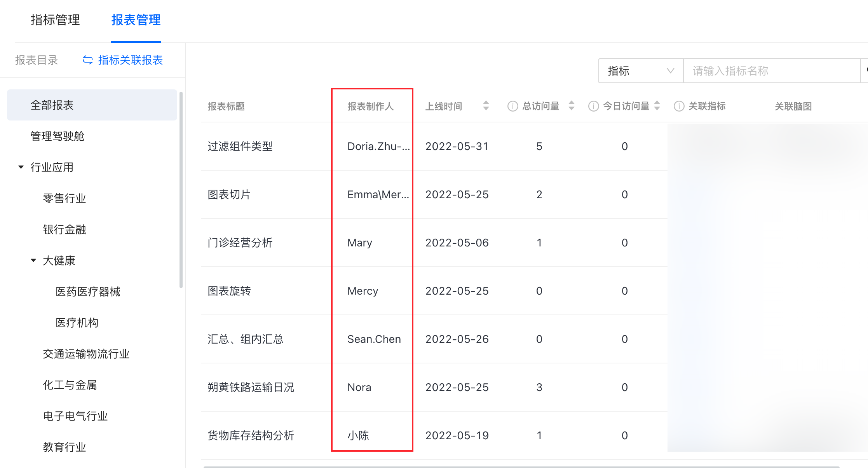
Task: Collapse the 大健康 tree node
Action: (33, 260)
